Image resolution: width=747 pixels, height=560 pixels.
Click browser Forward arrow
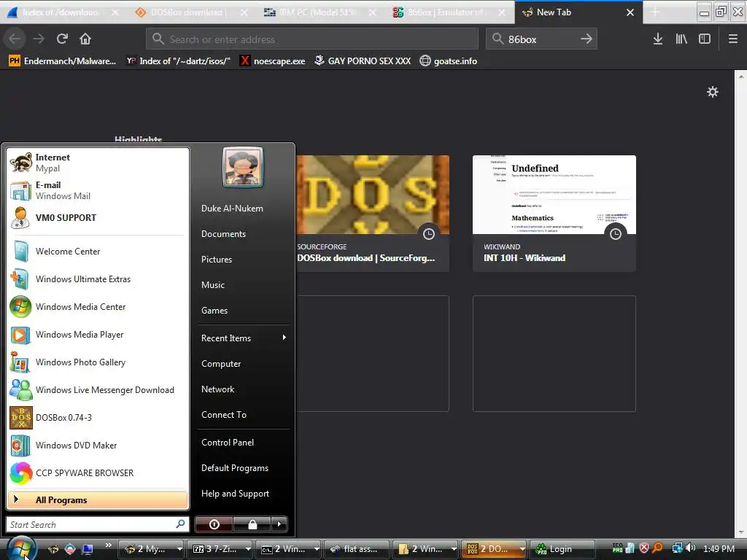pos(39,39)
